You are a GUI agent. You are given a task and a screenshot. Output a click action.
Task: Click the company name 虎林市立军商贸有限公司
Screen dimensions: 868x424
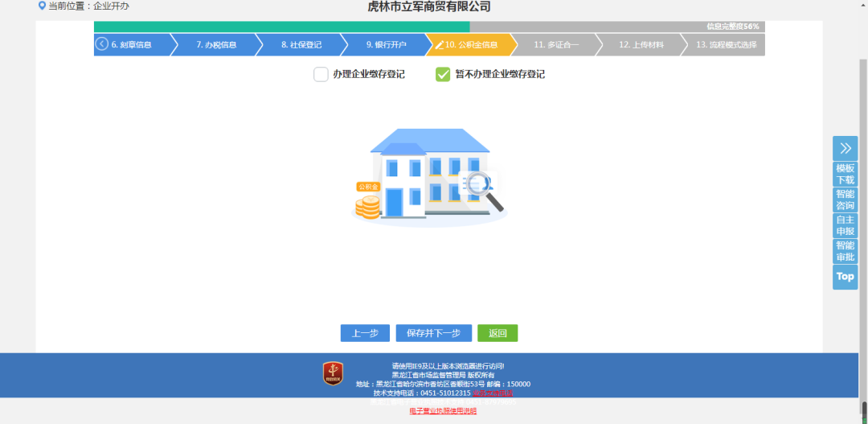429,6
